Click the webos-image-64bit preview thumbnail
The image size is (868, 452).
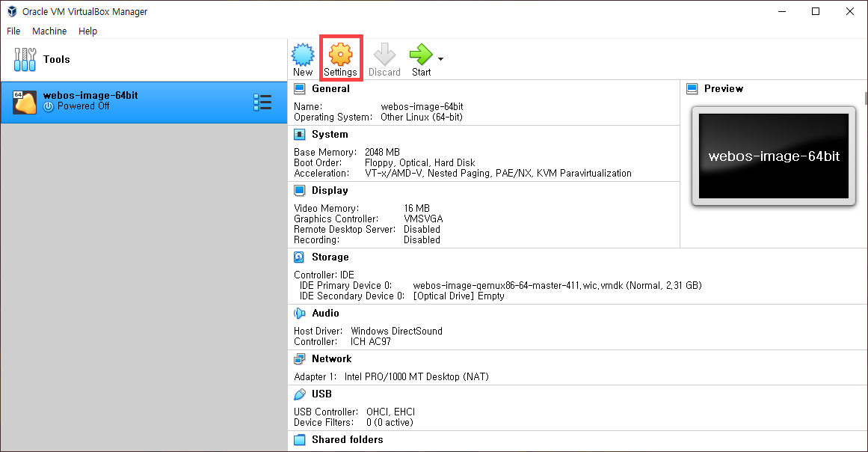pyautogui.click(x=773, y=156)
